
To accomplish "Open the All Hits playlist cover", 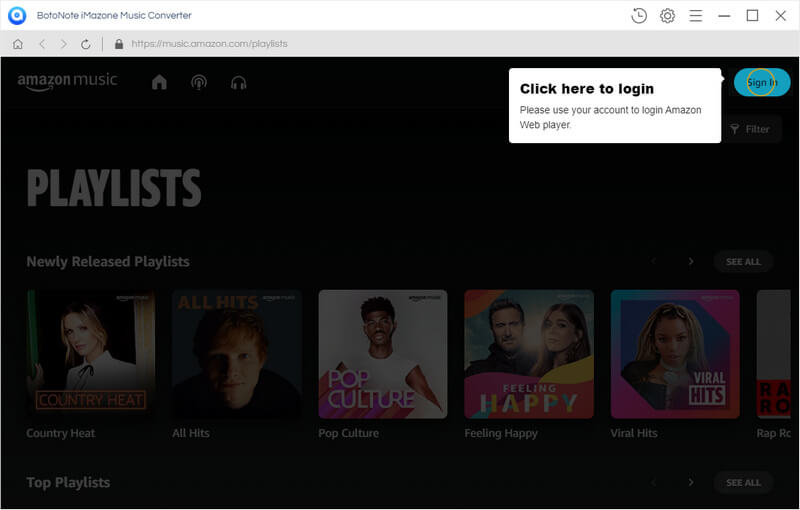I will coord(237,354).
